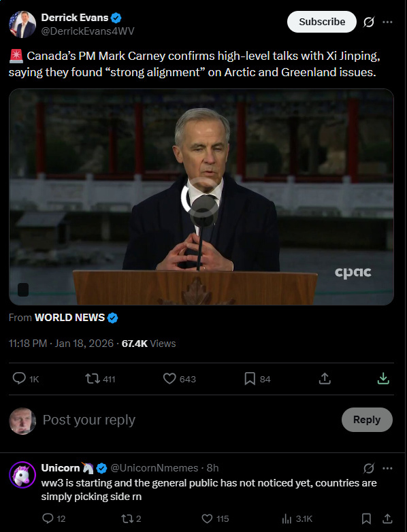Screen dimensions: 407x532
Task: Open UnicornNmemes profile handle
Action: (154, 468)
